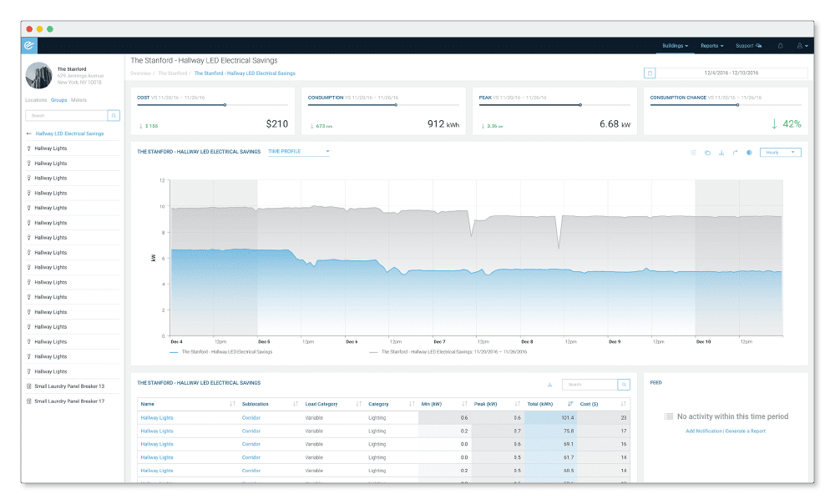
Task: Open notifications via the bell icon
Action: [x=780, y=46]
